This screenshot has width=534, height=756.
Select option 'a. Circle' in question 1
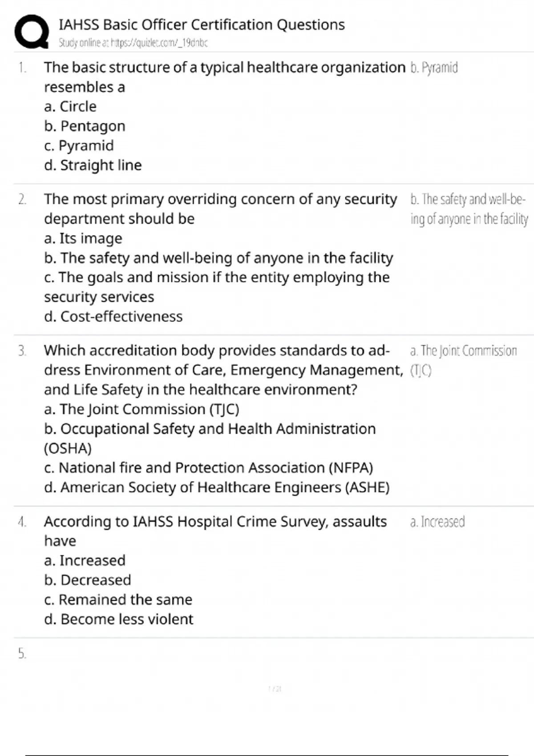(70, 107)
